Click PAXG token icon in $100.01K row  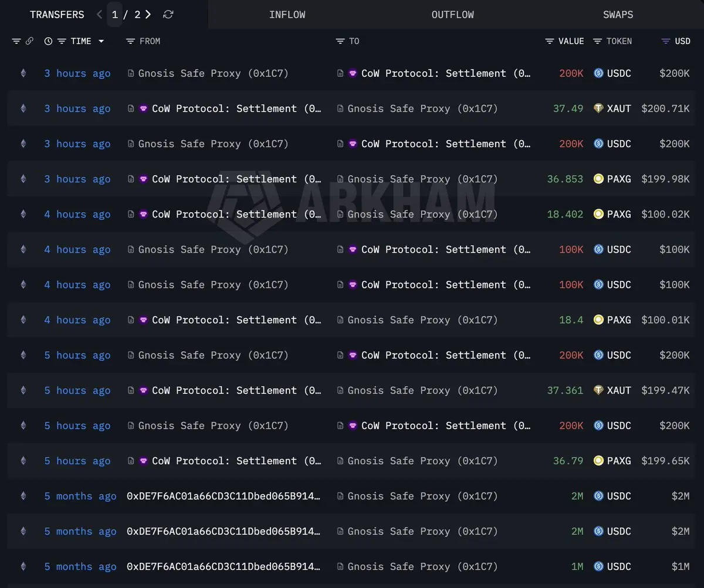[x=598, y=320]
